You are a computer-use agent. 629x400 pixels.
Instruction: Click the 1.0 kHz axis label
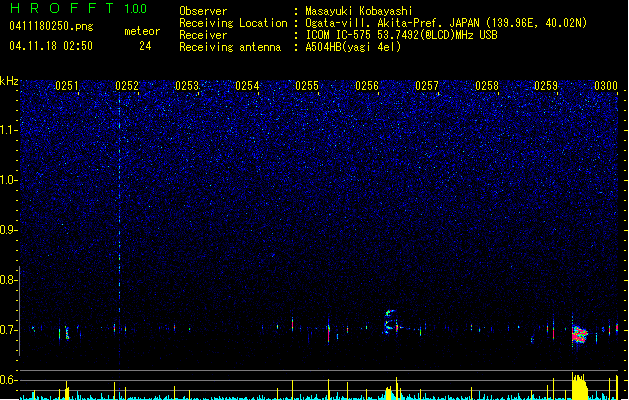point(9,180)
